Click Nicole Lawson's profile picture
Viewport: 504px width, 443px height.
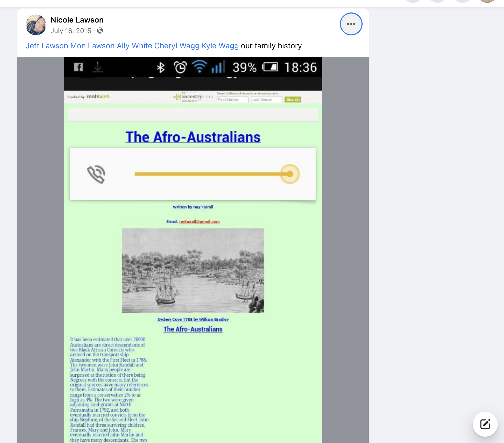36,25
